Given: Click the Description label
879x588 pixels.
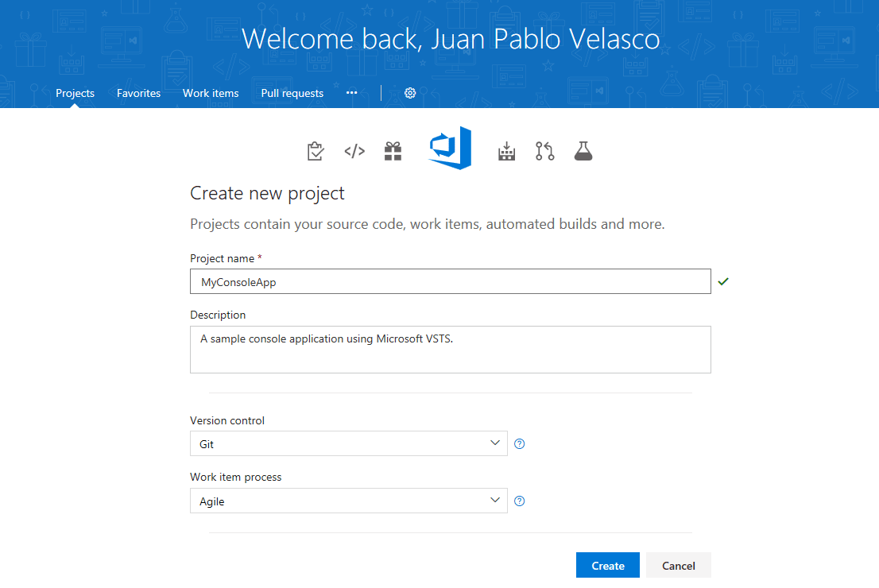Looking at the screenshot, I should tap(218, 315).
